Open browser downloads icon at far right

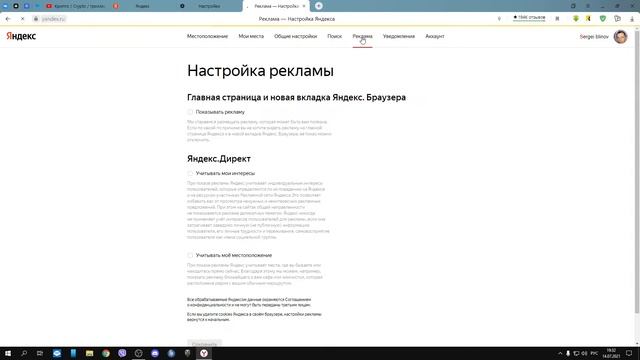coord(632,19)
